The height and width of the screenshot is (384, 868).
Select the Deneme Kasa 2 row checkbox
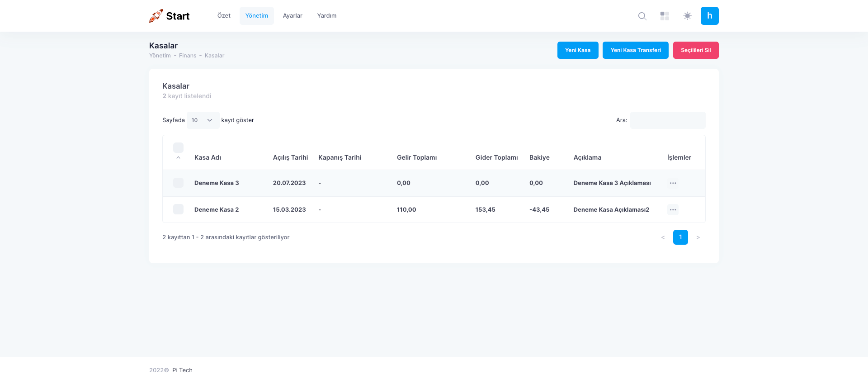coord(178,209)
